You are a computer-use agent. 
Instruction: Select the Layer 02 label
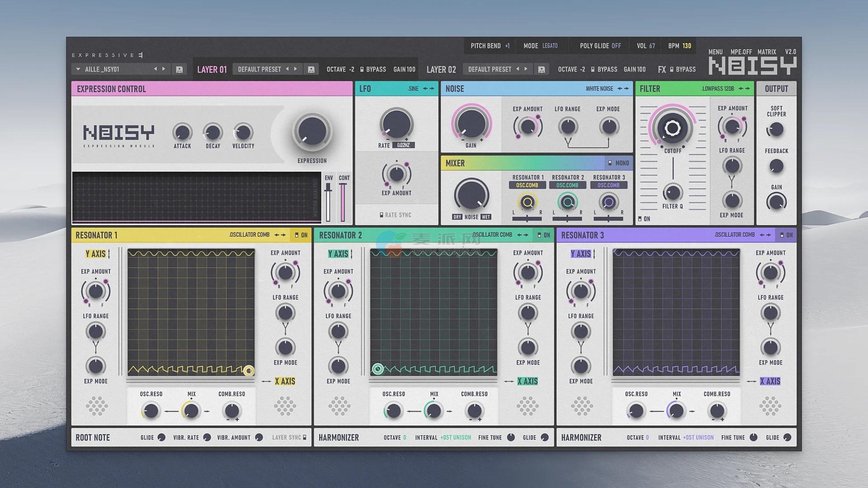pos(441,70)
